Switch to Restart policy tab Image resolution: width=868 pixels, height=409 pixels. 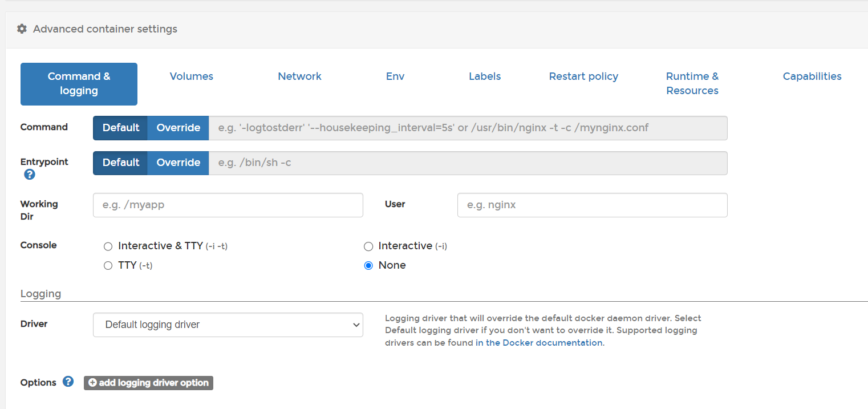tap(583, 76)
